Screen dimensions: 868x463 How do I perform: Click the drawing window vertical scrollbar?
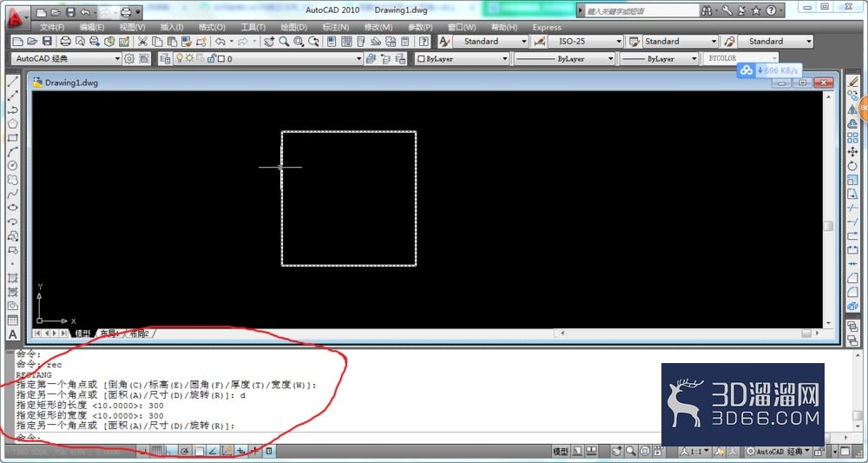point(828,208)
